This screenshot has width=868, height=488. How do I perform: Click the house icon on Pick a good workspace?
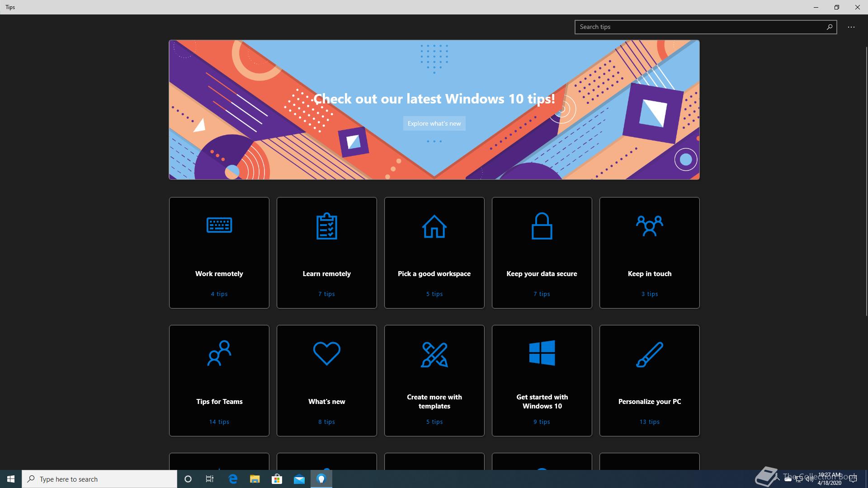[x=434, y=226]
